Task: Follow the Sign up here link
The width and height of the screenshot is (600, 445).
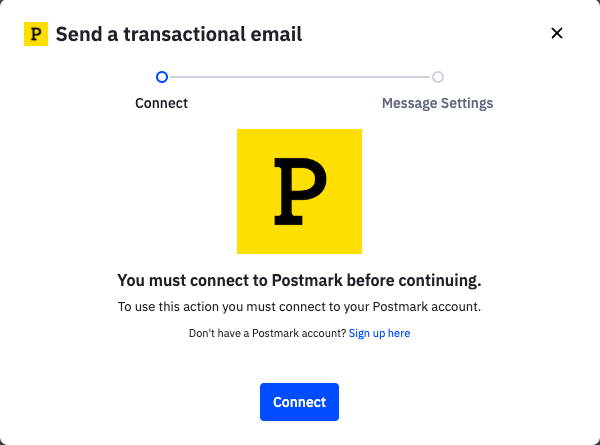Action: [379, 333]
